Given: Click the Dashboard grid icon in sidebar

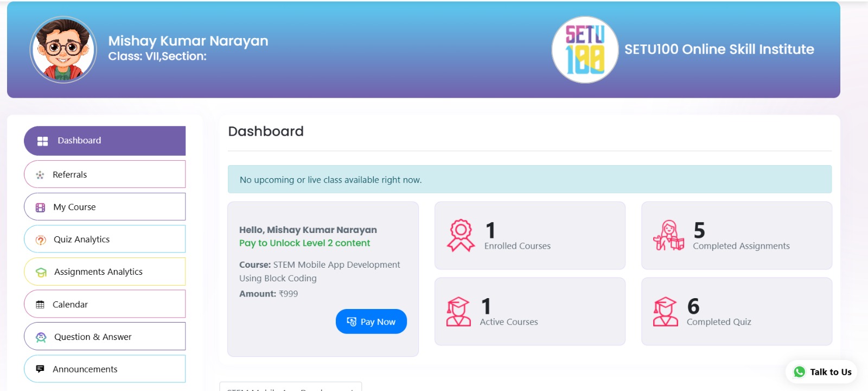Looking at the screenshot, I should (x=42, y=141).
